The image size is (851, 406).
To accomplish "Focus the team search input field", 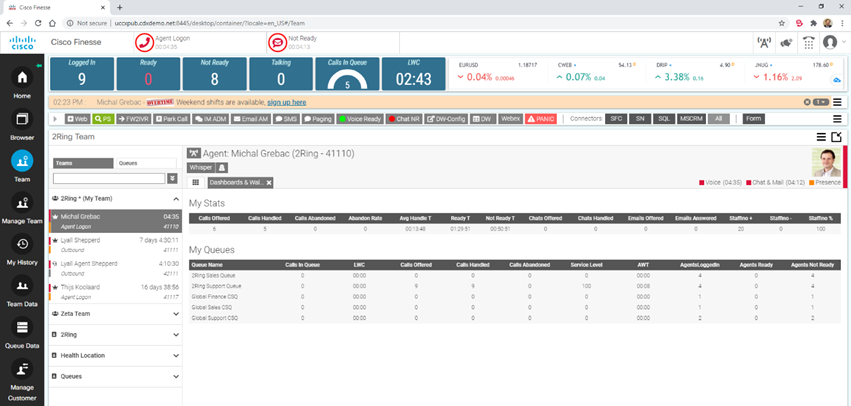I will click(109, 178).
